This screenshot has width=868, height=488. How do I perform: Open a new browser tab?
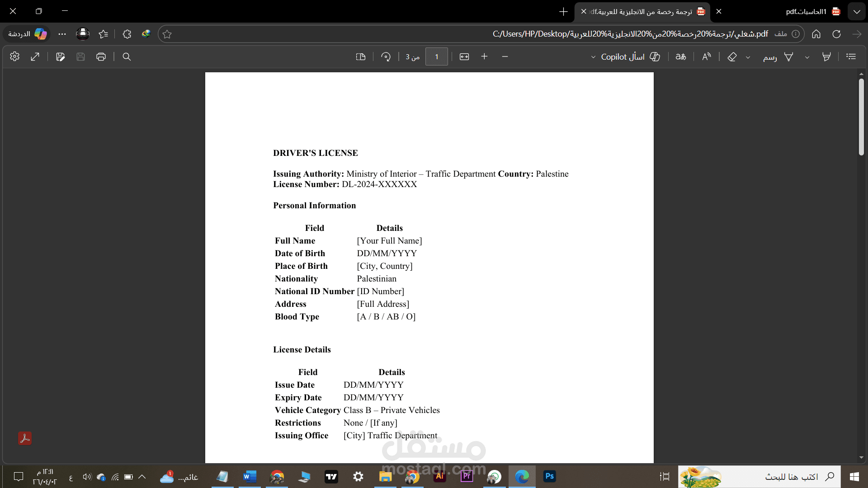(x=563, y=11)
